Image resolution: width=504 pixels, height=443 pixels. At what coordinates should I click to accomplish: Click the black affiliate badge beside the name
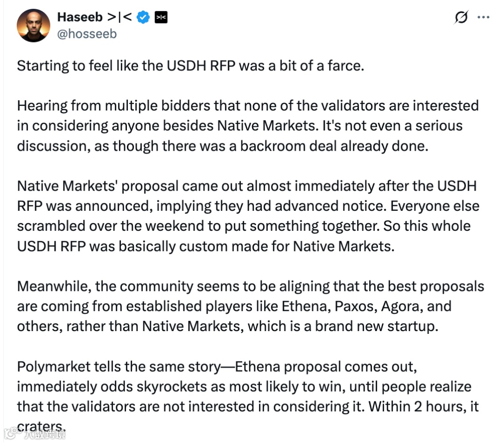[x=161, y=18]
